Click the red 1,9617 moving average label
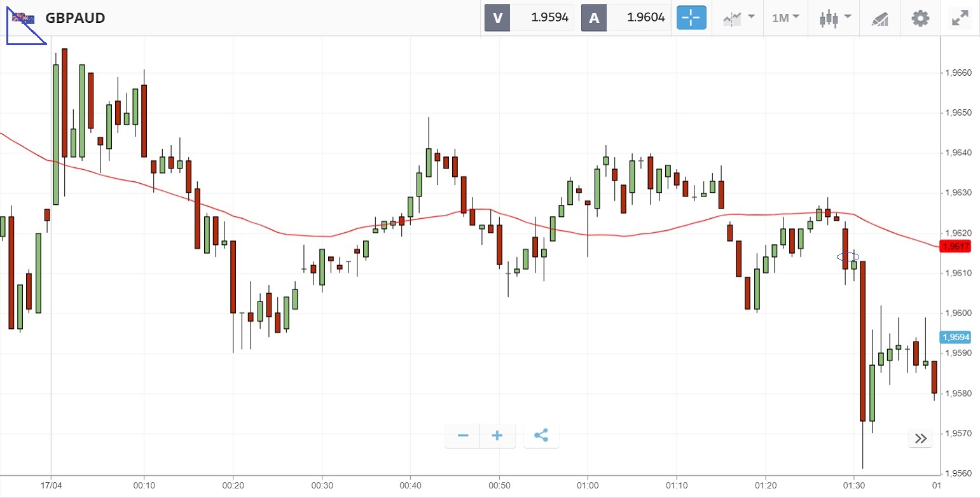 (x=955, y=246)
